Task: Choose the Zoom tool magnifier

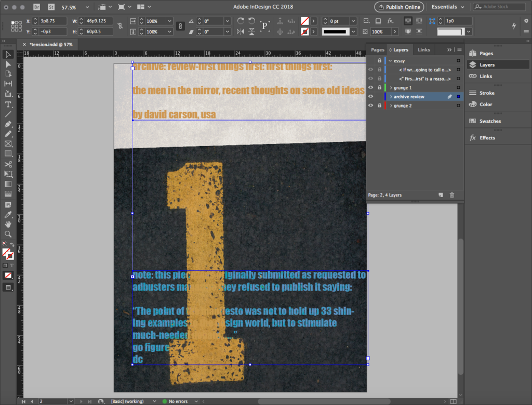Action: coord(8,234)
